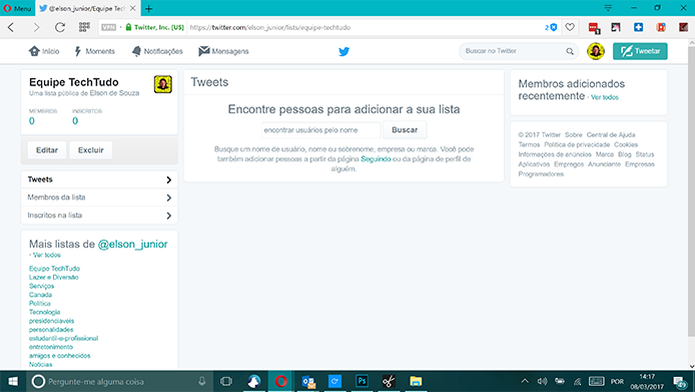Open Outlook from the taskbar
The width and height of the screenshot is (695, 392).
point(308,381)
